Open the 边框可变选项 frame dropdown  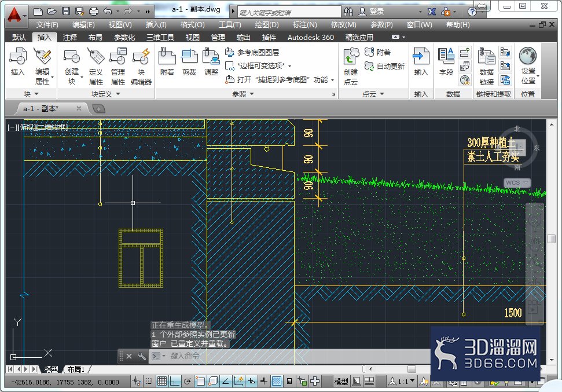tap(289, 66)
